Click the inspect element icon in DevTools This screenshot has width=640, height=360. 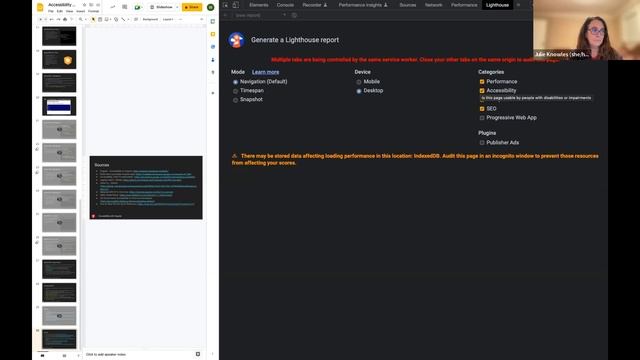pos(226,5)
